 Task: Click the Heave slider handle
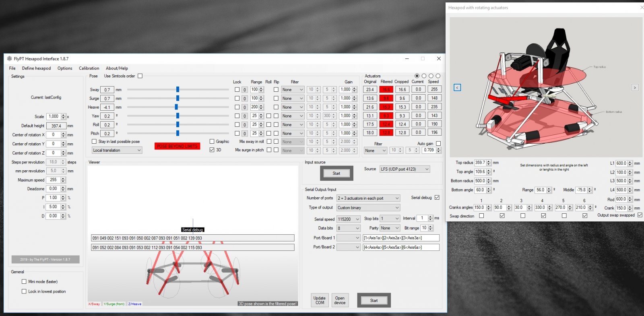[176, 107]
